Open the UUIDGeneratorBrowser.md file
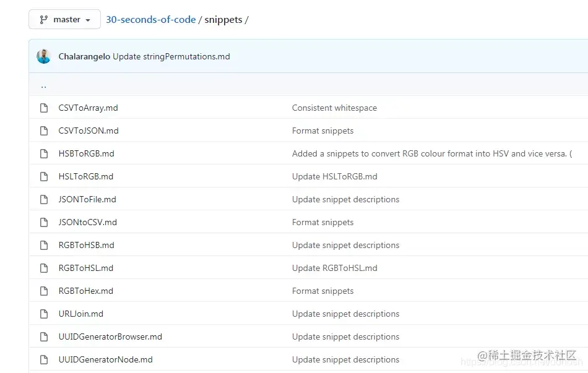 pyautogui.click(x=110, y=337)
